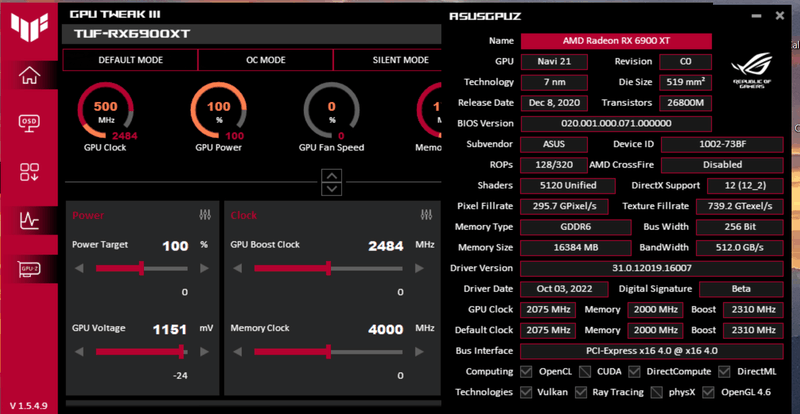Screen dimensions: 800x414
Task: Click the Memory Size value 16384 MB
Action: (x=575, y=248)
